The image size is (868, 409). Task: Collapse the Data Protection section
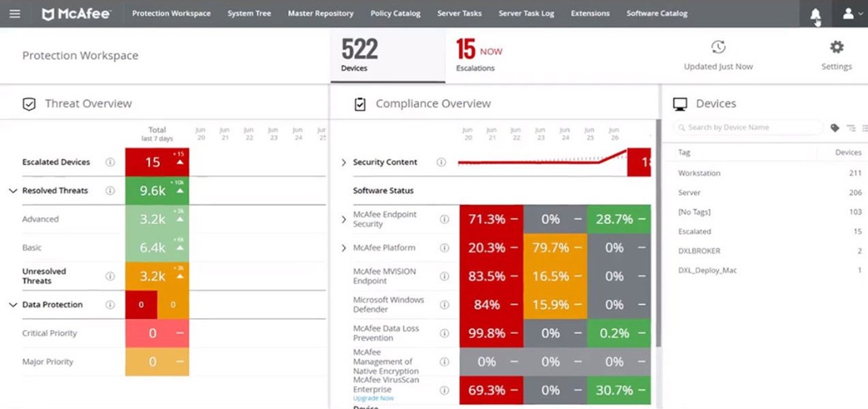(x=13, y=305)
